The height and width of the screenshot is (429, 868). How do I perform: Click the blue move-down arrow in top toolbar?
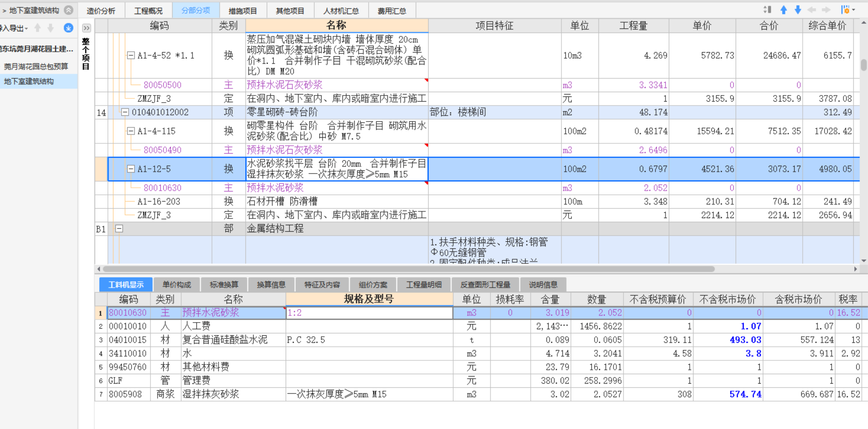click(x=798, y=10)
